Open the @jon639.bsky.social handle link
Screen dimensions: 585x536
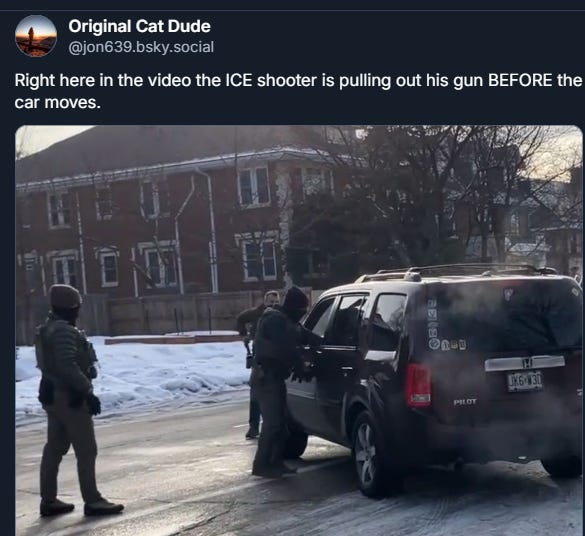(x=141, y=47)
